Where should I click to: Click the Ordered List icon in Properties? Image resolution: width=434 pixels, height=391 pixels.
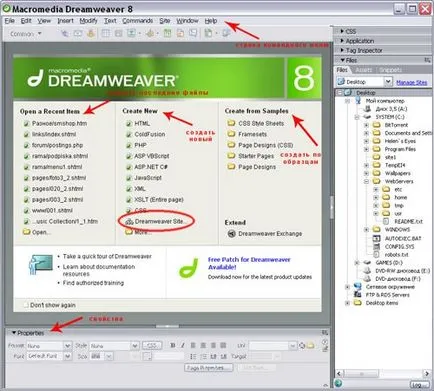coord(203,356)
